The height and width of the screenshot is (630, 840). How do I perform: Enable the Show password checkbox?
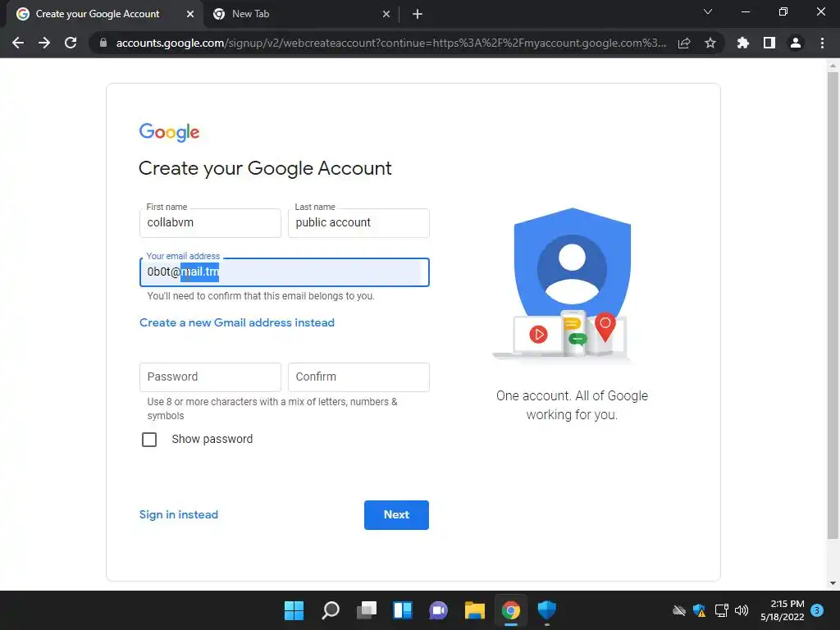click(149, 440)
